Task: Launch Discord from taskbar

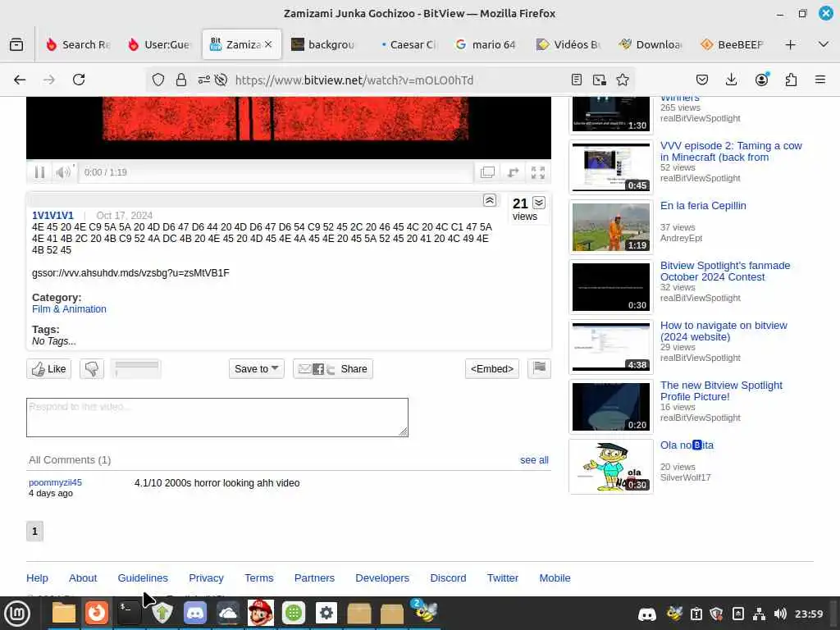Action: [x=195, y=614]
